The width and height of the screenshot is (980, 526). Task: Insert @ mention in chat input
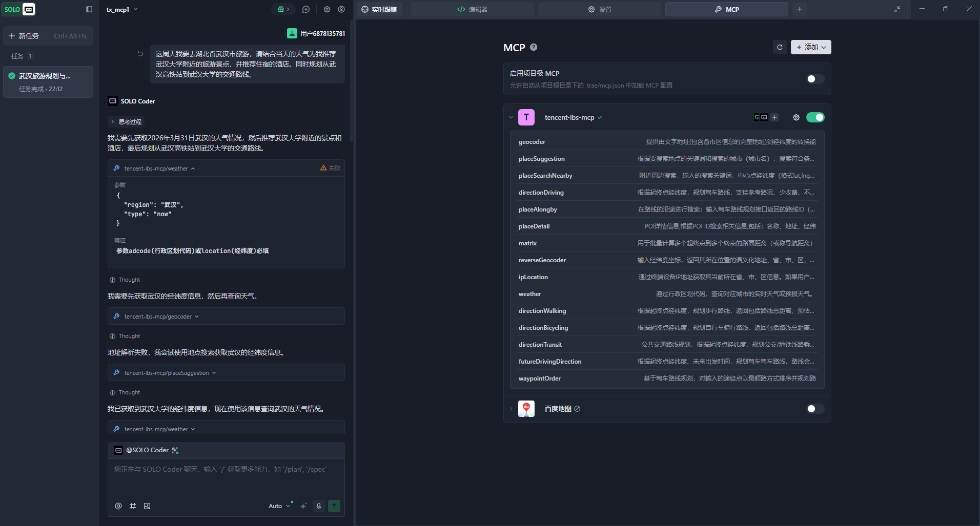(x=118, y=506)
